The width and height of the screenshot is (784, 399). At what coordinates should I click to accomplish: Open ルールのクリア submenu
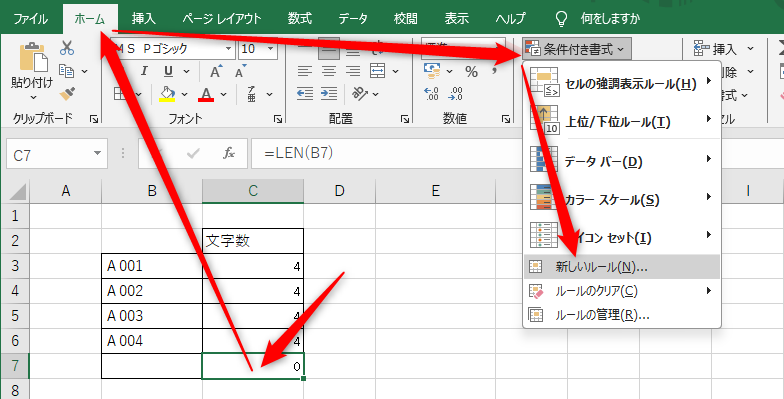coord(622,291)
